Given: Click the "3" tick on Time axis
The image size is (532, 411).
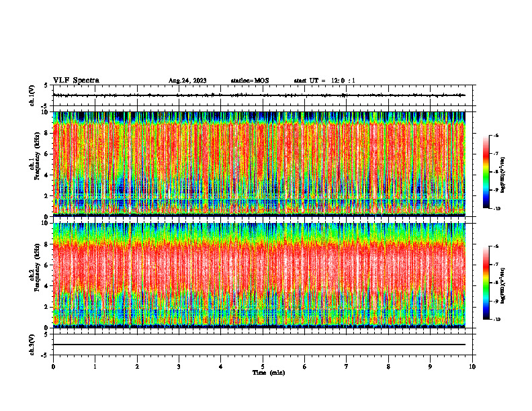Looking at the screenshot, I should pos(179,367).
